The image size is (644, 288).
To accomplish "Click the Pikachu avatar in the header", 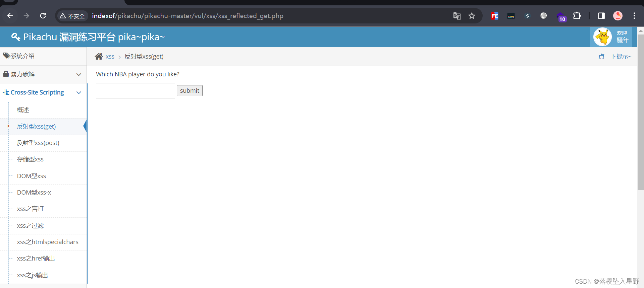I will coord(602,37).
